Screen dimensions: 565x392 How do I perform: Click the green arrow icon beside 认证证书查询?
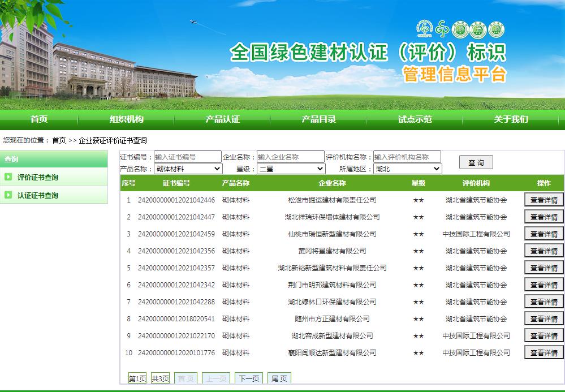point(8,195)
